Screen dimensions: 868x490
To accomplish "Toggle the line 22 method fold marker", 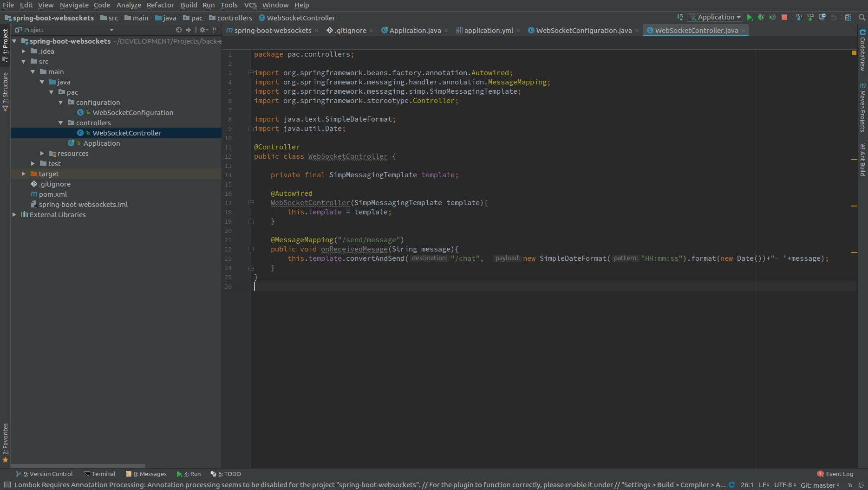I will (x=251, y=249).
